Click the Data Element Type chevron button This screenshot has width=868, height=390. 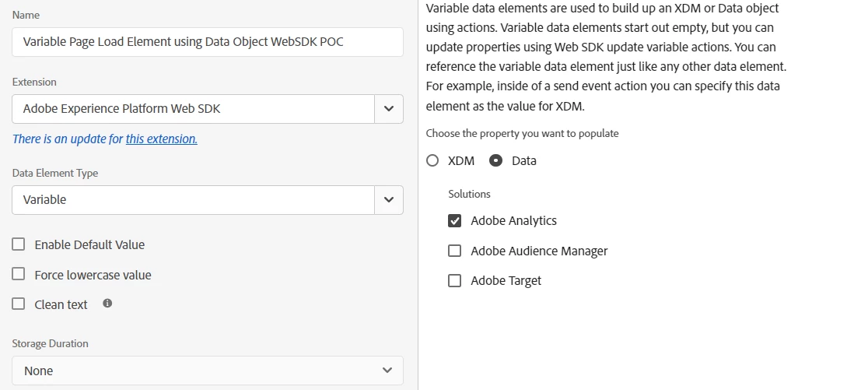click(389, 200)
